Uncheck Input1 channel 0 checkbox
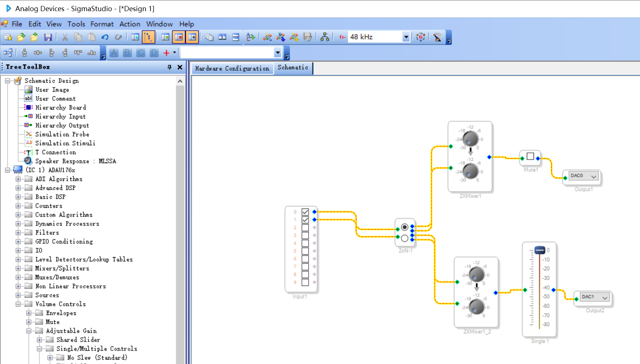 coord(305,212)
